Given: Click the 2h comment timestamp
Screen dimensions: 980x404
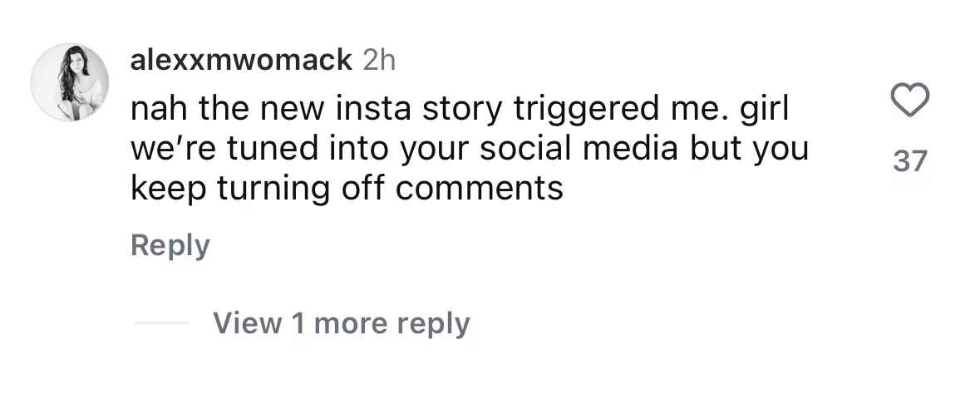Looking at the screenshot, I should point(379,61).
